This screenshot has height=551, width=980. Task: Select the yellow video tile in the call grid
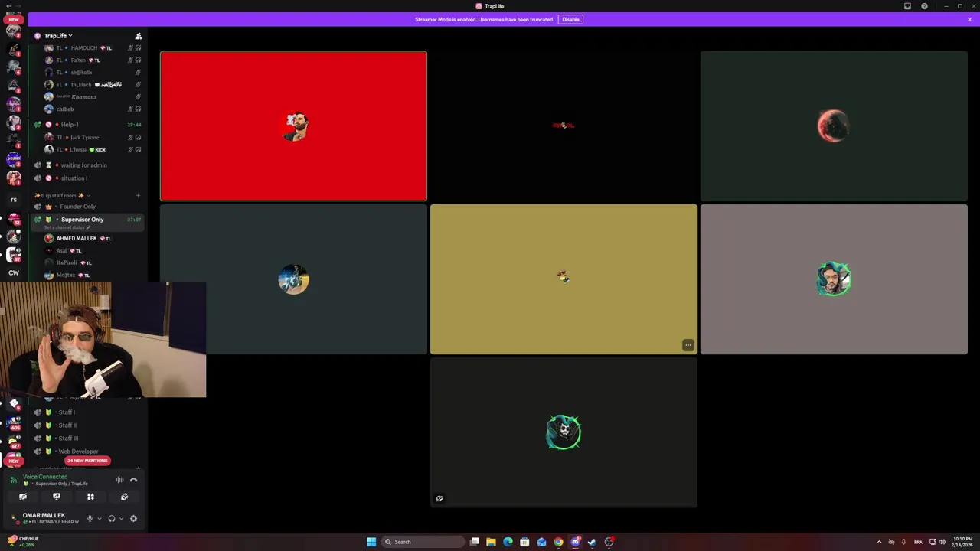point(563,279)
